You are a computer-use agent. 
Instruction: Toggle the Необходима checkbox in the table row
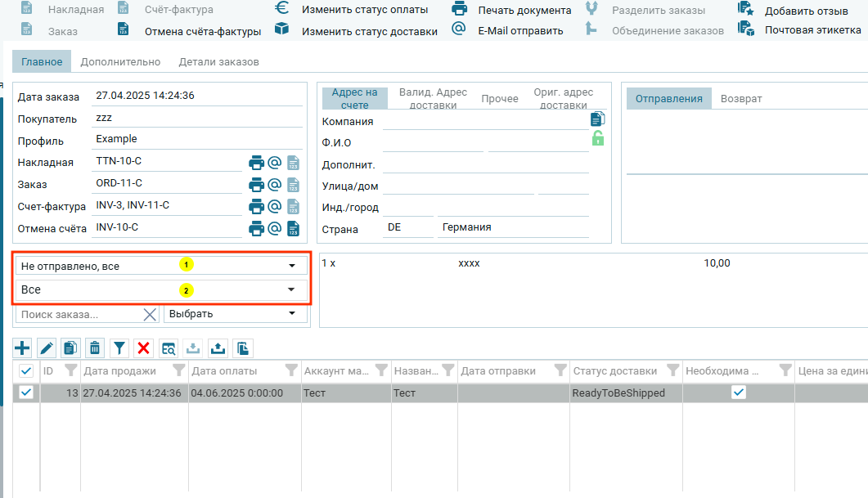[x=739, y=393]
